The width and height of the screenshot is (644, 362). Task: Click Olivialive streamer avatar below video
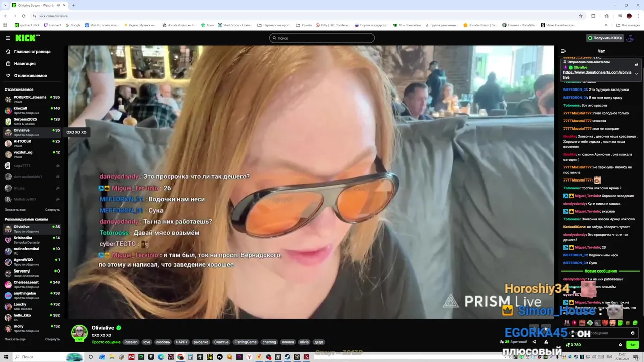pos(79,333)
